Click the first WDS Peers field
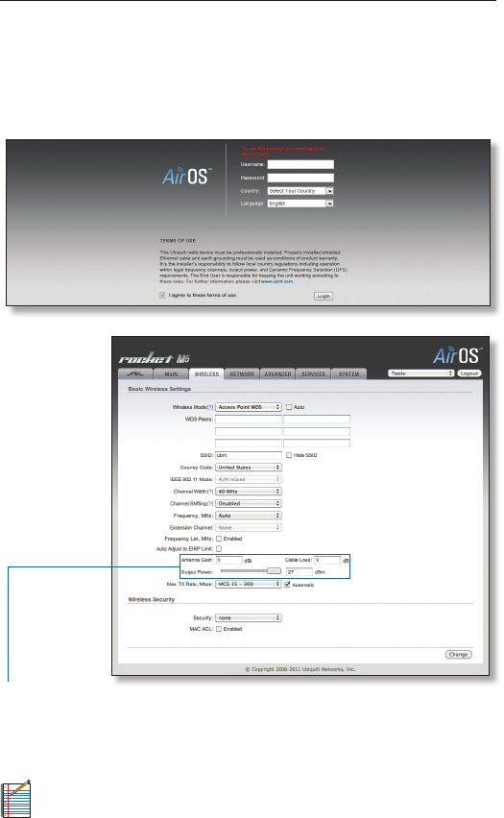Screen dimensions: 504x818 tap(249, 419)
